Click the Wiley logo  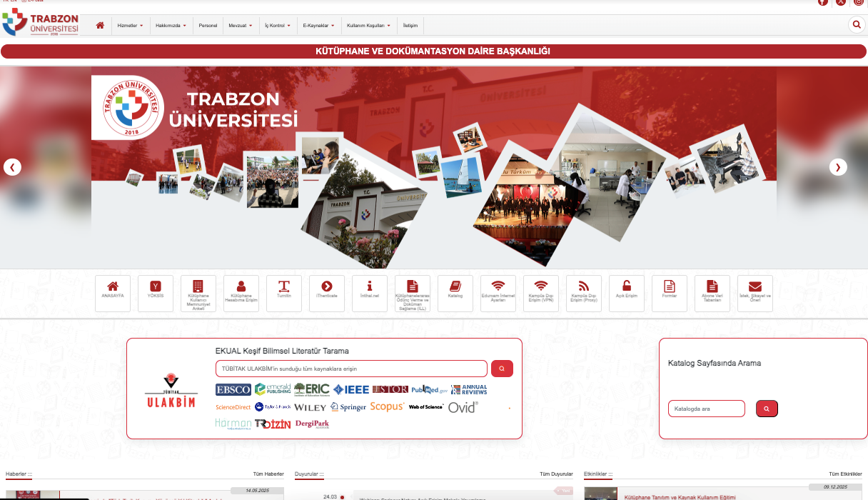pos(311,407)
